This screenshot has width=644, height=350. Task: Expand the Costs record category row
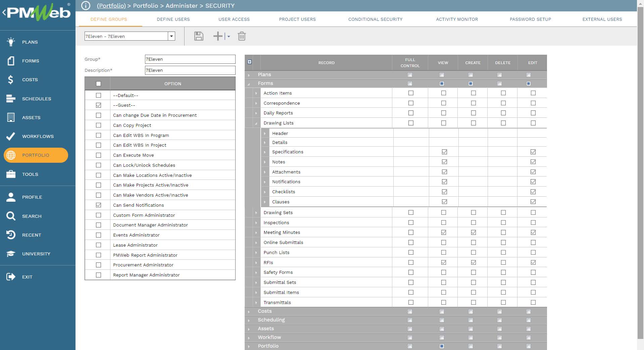[249, 311]
